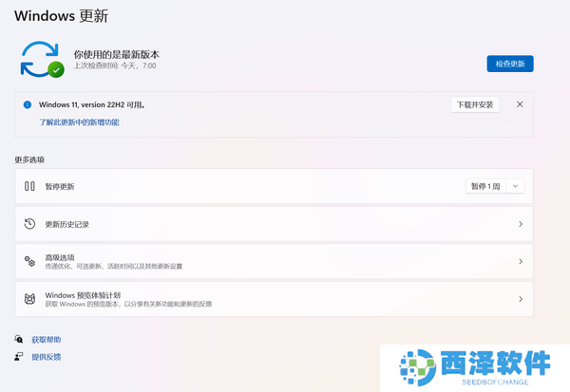Expand the Windows 预览体验计划 chevron
This screenshot has width=570, height=392.
point(521,299)
